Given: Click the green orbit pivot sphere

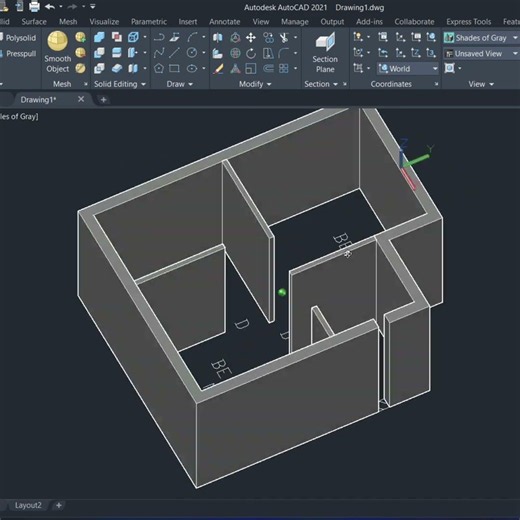Looking at the screenshot, I should pos(282,292).
